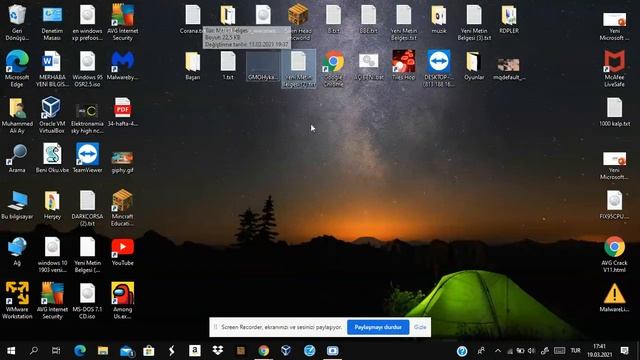Select AVG Internet Security shortcut at top
Image resolution: width=640 pixels, height=360 pixels.
(x=122, y=22)
